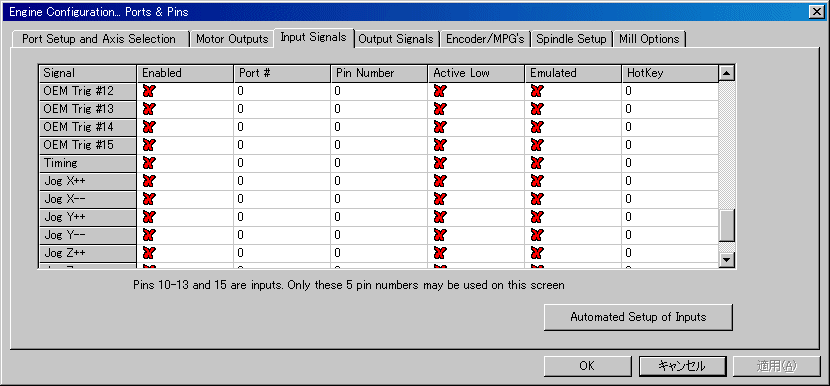The width and height of the screenshot is (830, 386).
Task: Toggle Active Low for Jog Y++
Action: 439,217
